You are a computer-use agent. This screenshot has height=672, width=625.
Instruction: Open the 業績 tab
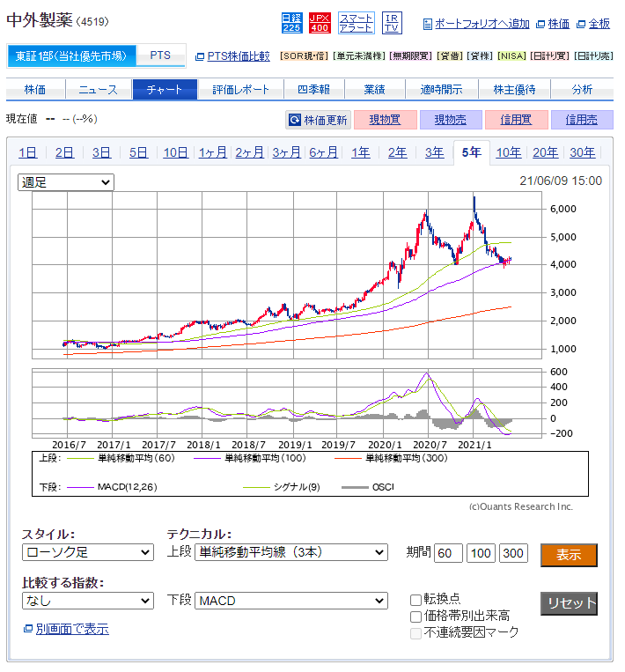click(374, 89)
